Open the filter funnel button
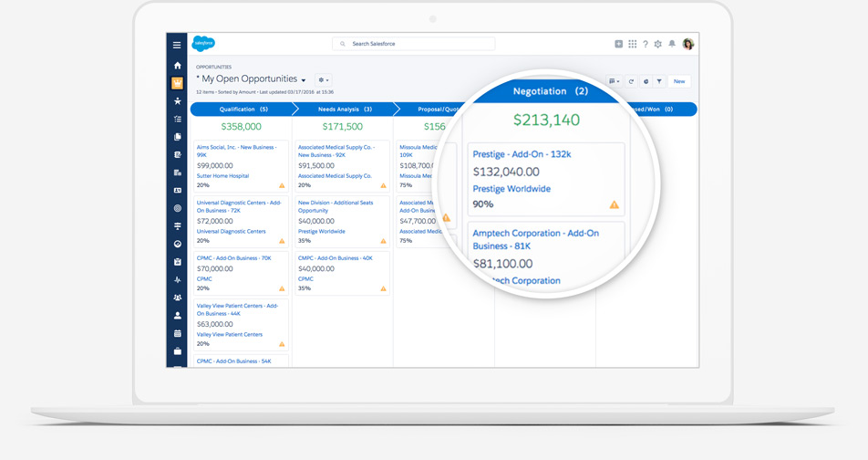Screen dimensions: 868x460 pyautogui.click(x=659, y=81)
